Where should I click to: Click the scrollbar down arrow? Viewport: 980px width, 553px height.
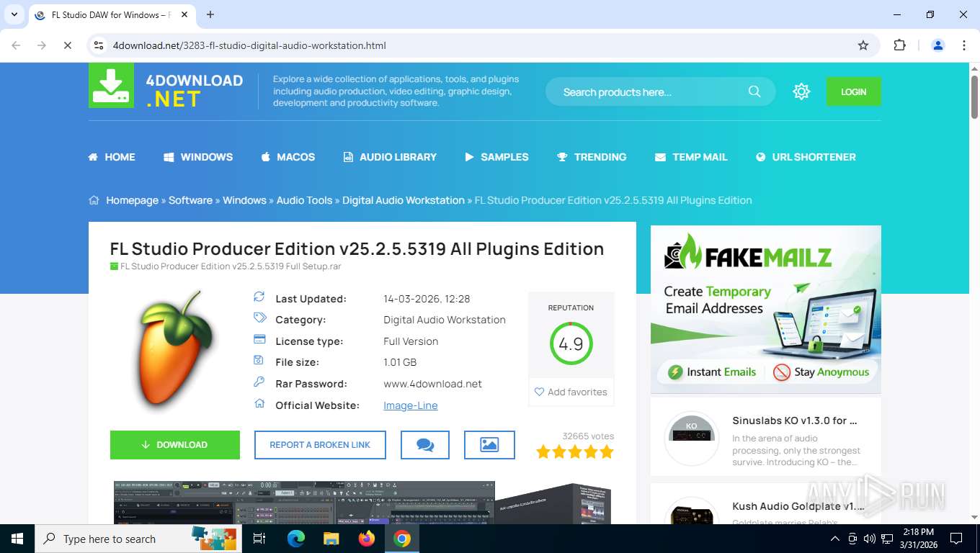974,517
